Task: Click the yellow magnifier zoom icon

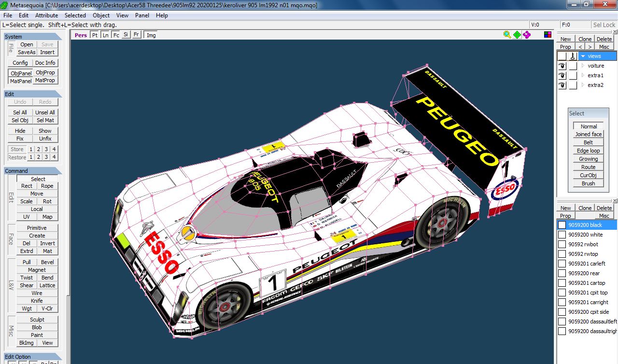Action: click(x=507, y=35)
